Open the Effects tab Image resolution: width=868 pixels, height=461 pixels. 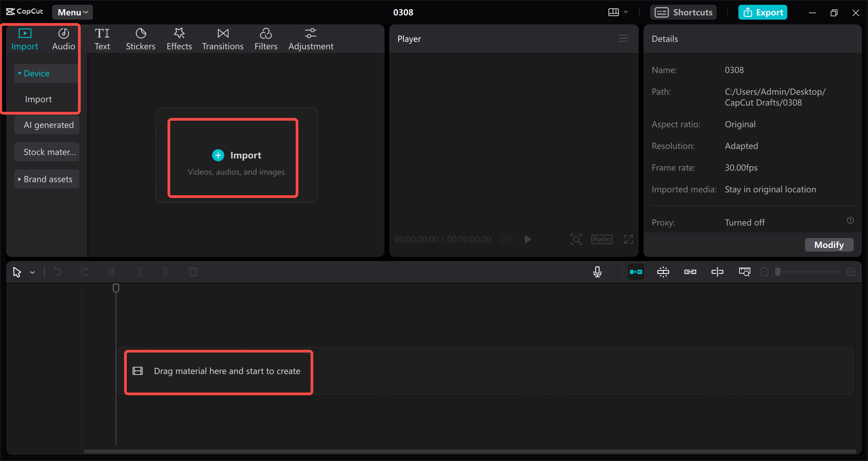pyautogui.click(x=179, y=39)
